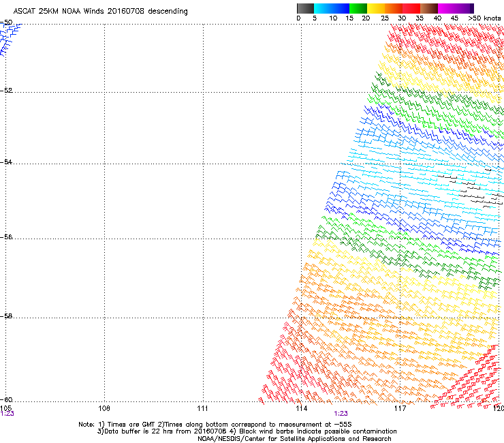Click the gray 0-5 knots color swatch
The width and height of the screenshot is (504, 443).
point(305,8)
